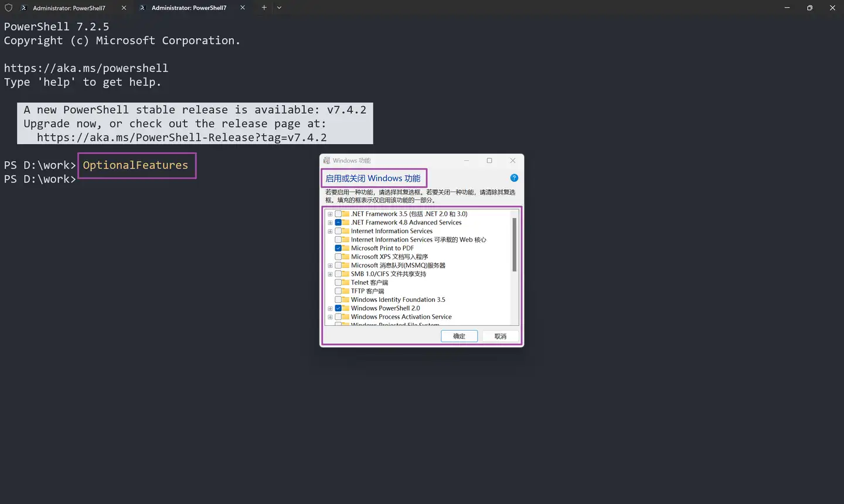Image resolution: width=844 pixels, height=504 pixels.
Task: Click the folder icon beside Telnet 客户端
Action: (346, 282)
